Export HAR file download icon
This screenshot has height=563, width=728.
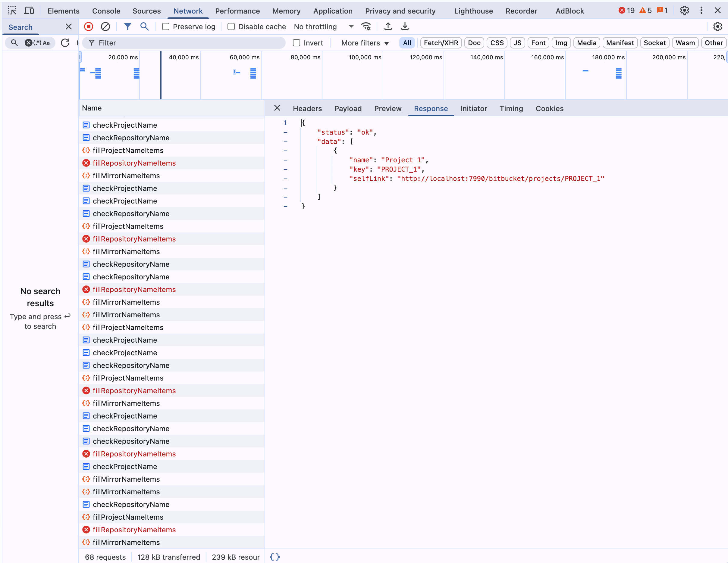click(x=405, y=27)
